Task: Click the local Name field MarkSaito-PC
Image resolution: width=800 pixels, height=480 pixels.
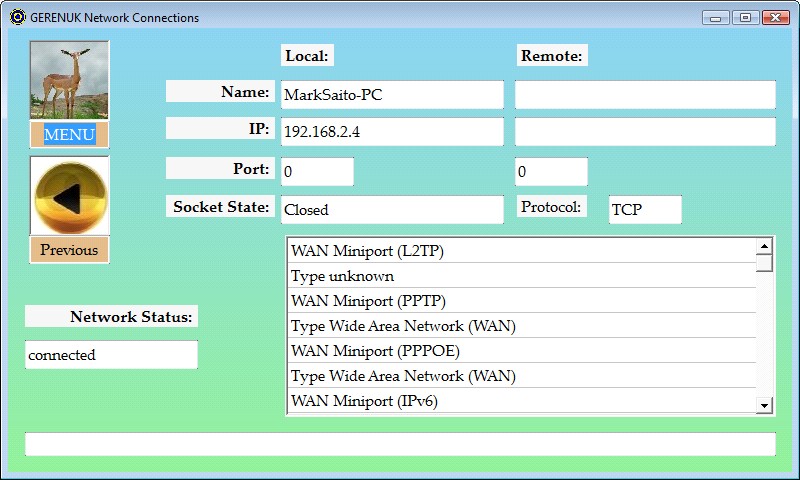Action: pos(391,95)
